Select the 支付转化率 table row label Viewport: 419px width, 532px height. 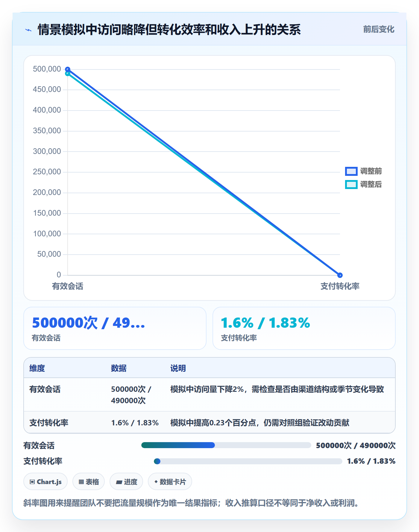tap(49, 423)
